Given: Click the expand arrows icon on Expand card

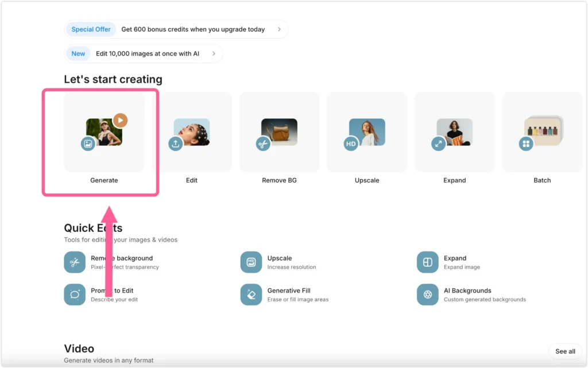Looking at the screenshot, I should click(x=438, y=144).
